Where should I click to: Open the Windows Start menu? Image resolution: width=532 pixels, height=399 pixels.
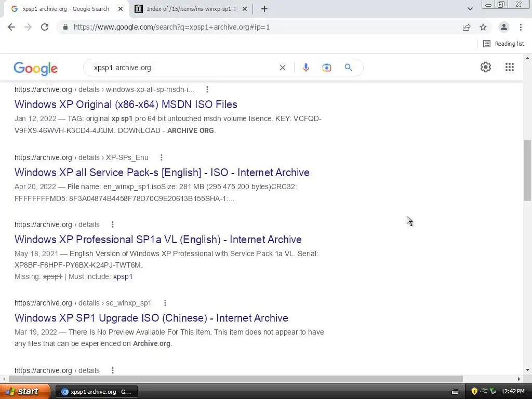(x=24, y=392)
